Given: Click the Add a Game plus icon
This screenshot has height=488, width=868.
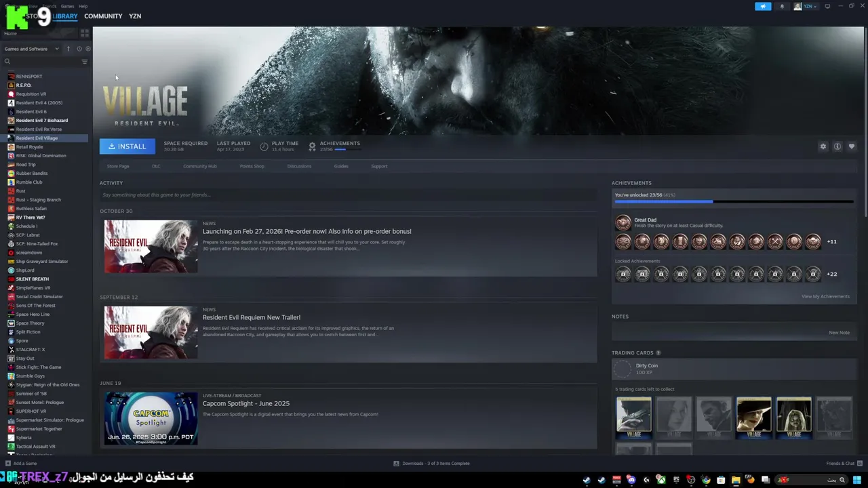Looking at the screenshot, I should click(x=7, y=464).
